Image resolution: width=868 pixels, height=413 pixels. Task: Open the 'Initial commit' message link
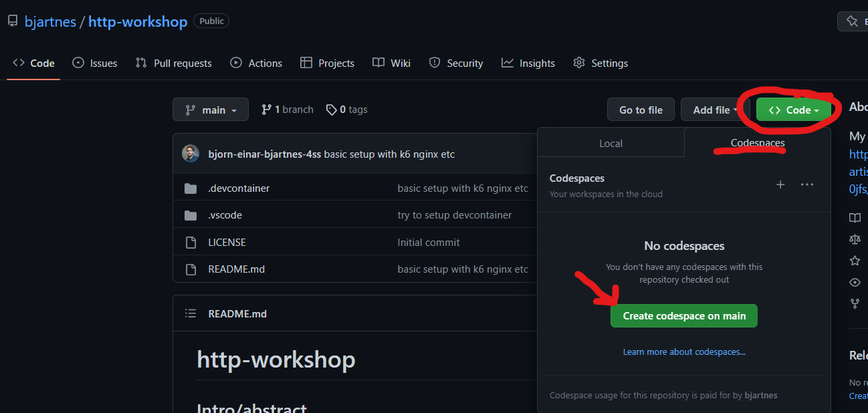pos(429,242)
